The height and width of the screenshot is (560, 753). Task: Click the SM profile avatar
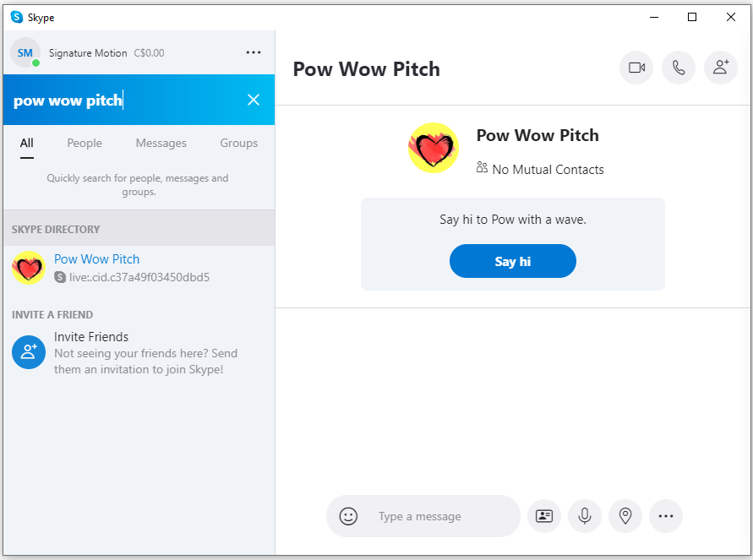(25, 52)
